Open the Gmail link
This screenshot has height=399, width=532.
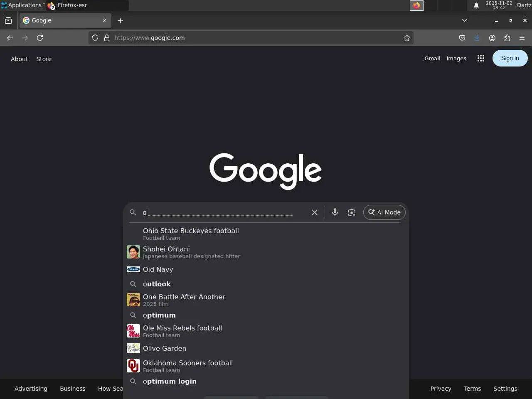tap(432, 59)
